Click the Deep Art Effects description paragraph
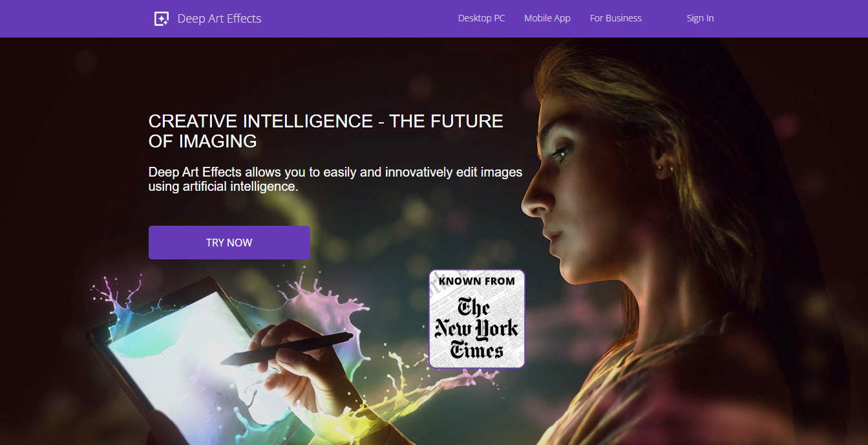Viewport: 868px width, 445px height. point(335,179)
